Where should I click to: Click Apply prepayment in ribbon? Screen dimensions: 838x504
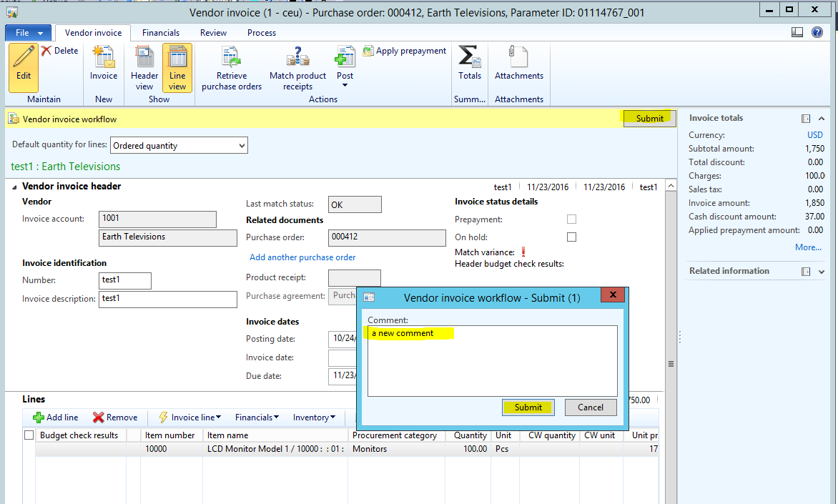point(404,51)
